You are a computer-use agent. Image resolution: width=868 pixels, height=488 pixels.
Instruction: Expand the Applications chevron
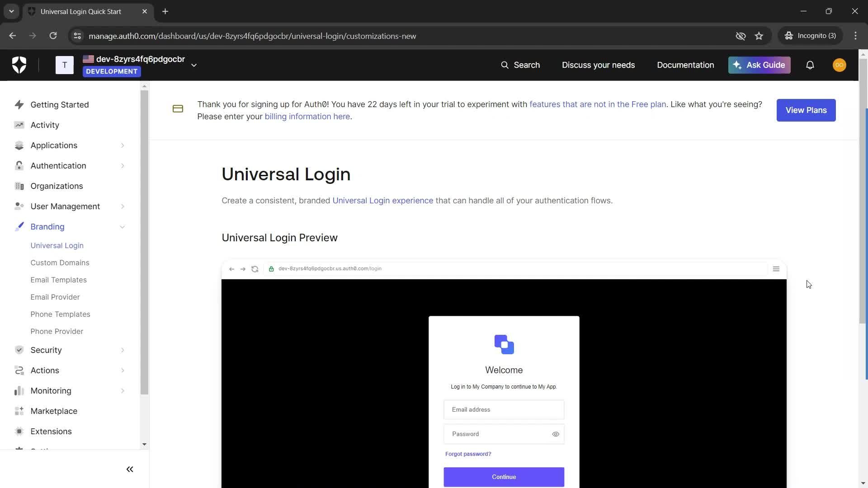pos(123,145)
